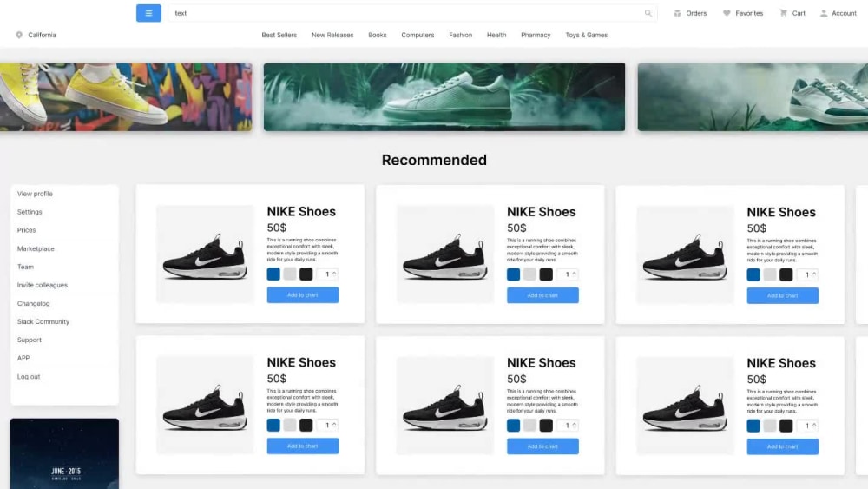This screenshot has width=868, height=489.
Task: Click quantity stepper on bottom-left card
Action: click(328, 426)
